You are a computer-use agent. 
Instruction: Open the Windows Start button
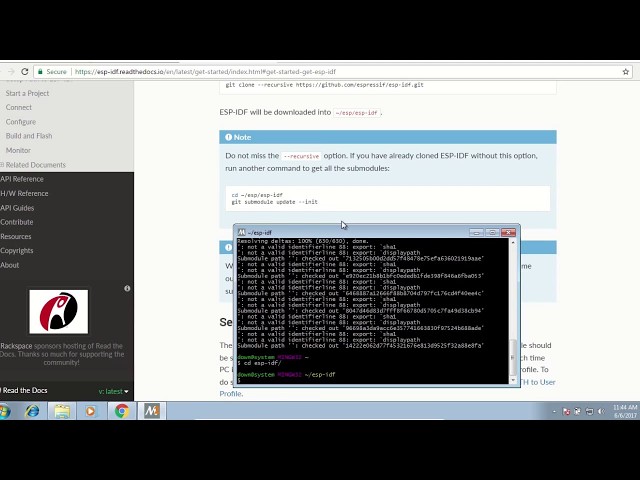point(5,411)
